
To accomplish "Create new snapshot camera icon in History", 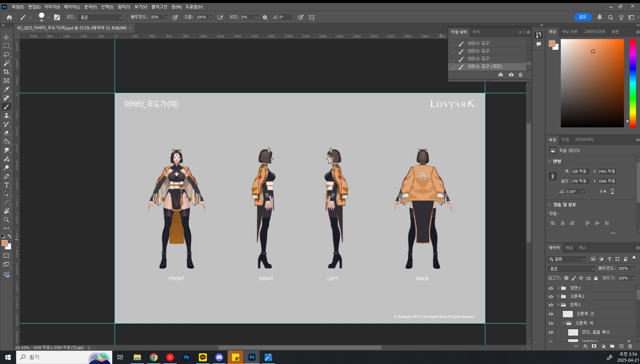I will tap(511, 75).
